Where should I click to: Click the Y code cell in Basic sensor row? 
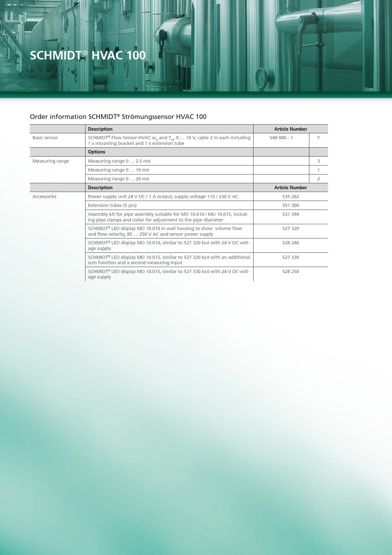[x=318, y=138]
